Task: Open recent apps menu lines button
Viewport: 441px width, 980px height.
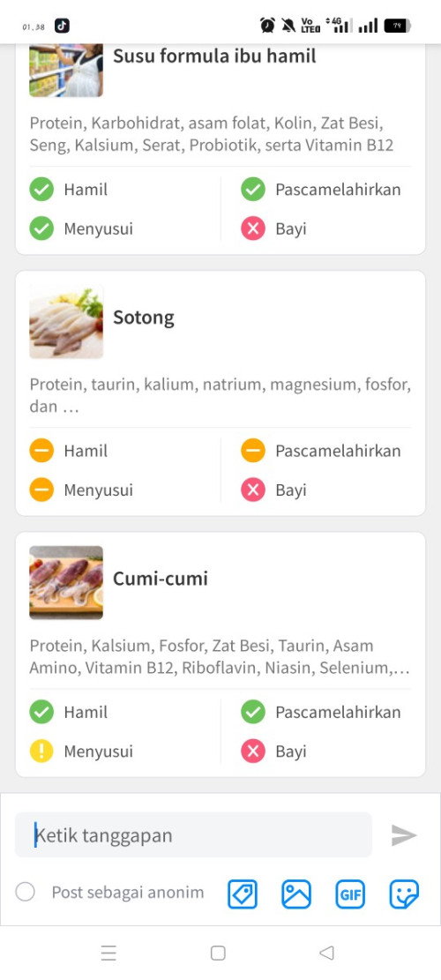Action: (x=108, y=953)
